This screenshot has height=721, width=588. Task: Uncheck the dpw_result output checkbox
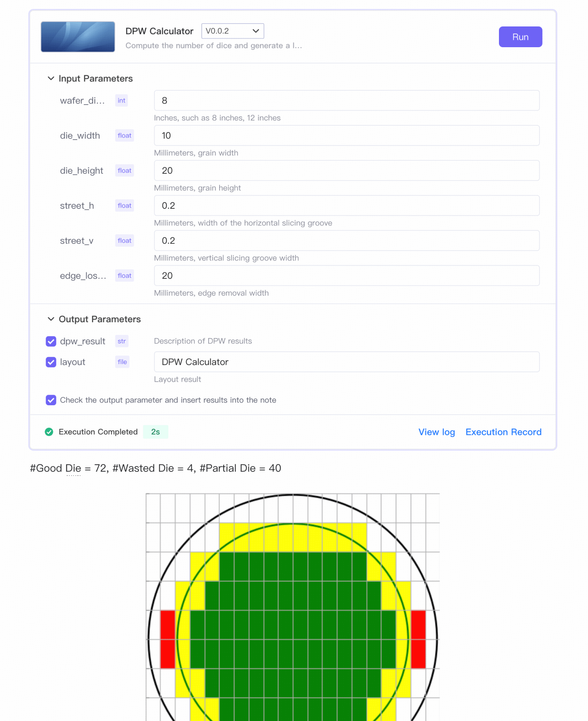pyautogui.click(x=51, y=341)
